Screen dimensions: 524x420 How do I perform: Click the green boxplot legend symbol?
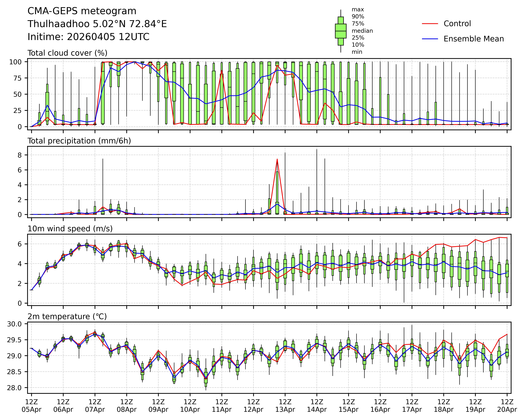coord(340,31)
